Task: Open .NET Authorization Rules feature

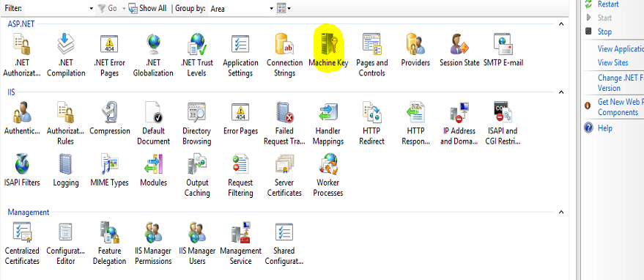Action: pos(22,56)
